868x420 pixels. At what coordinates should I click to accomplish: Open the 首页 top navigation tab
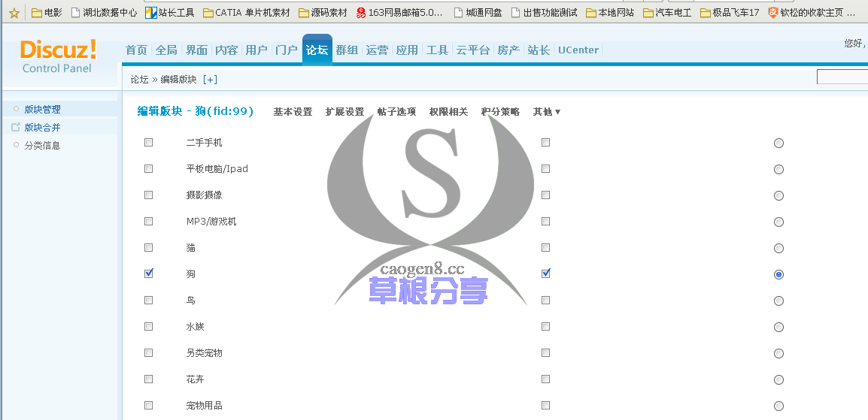click(136, 50)
